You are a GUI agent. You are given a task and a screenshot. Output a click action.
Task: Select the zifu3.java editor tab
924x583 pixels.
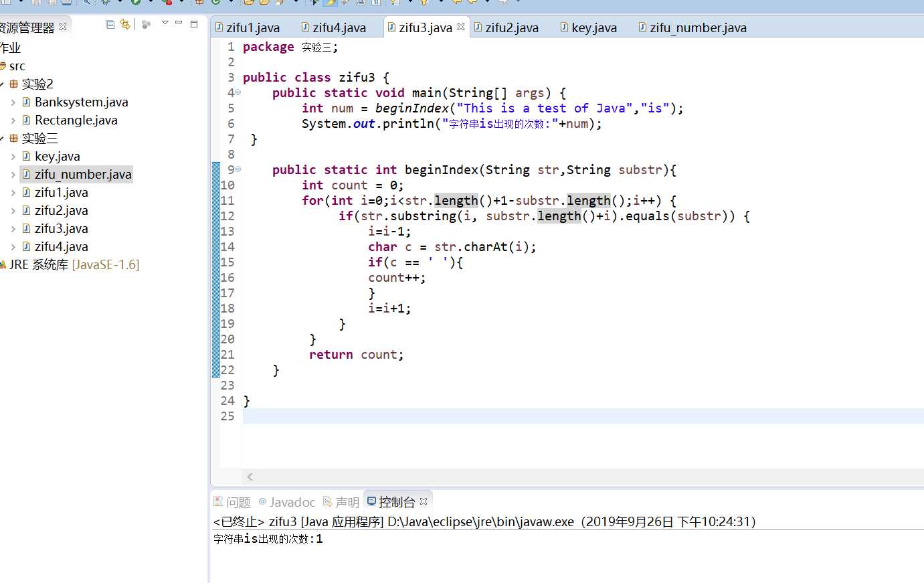(426, 27)
